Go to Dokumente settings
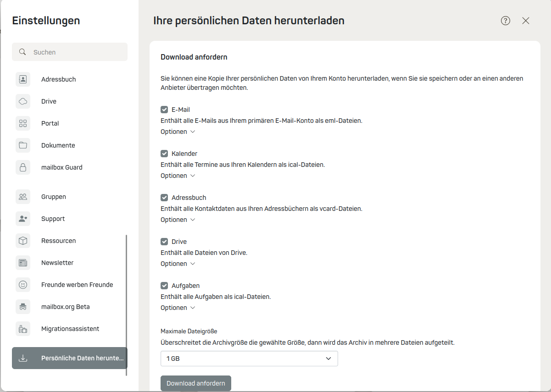The height and width of the screenshot is (392, 551). [70, 145]
